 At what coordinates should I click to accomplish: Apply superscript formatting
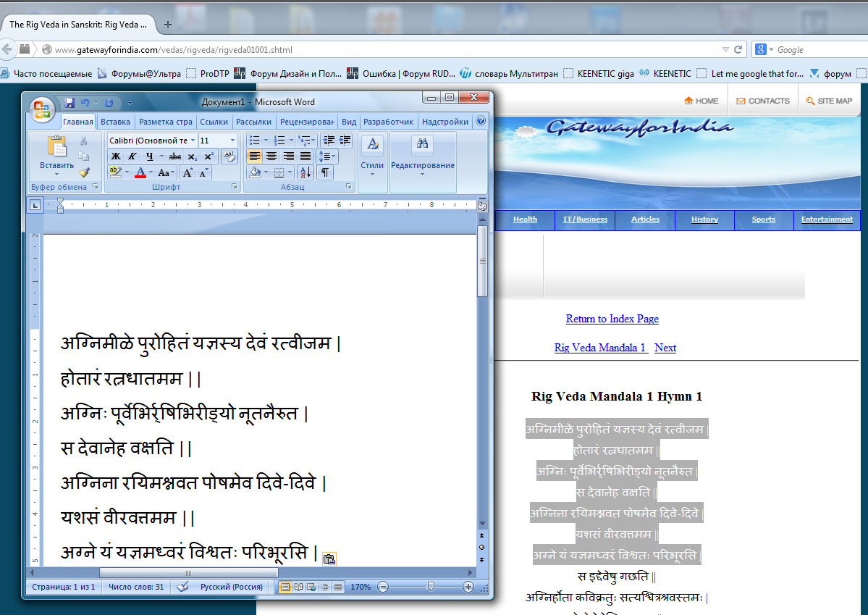(x=208, y=156)
